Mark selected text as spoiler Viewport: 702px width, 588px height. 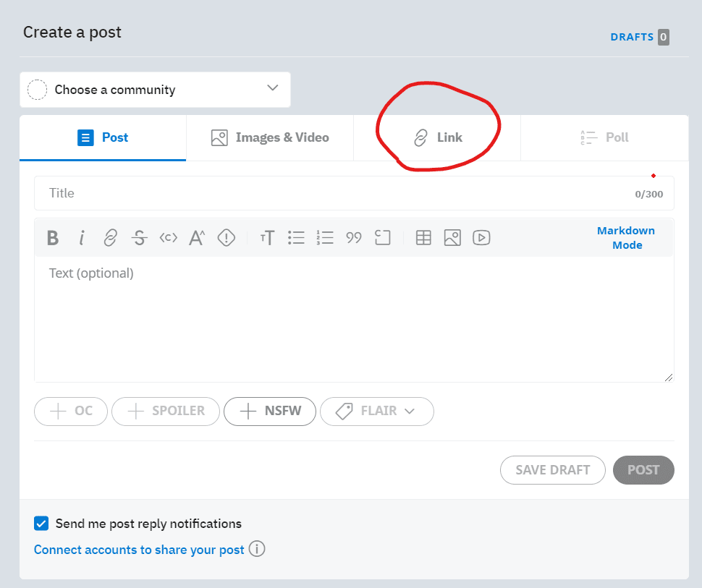pyautogui.click(x=227, y=238)
